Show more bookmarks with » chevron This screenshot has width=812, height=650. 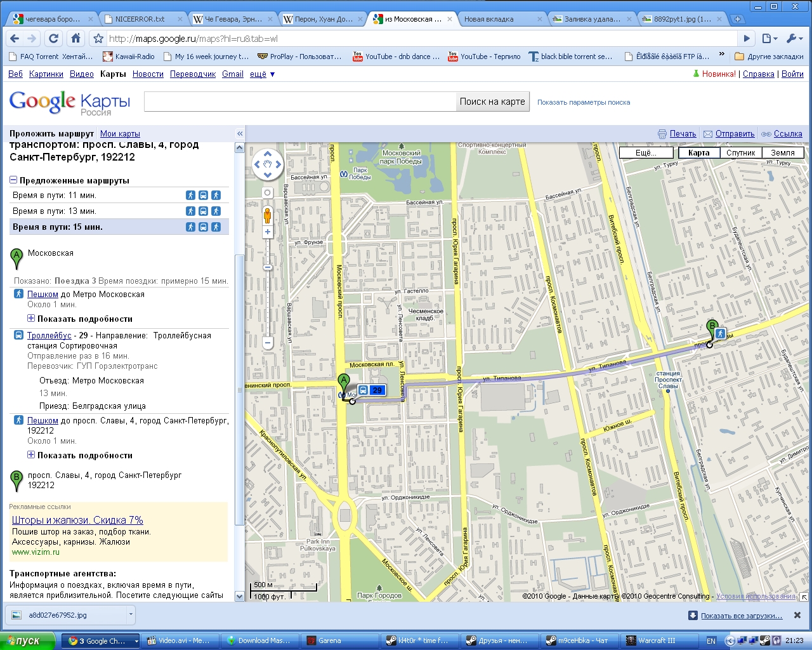(x=722, y=56)
